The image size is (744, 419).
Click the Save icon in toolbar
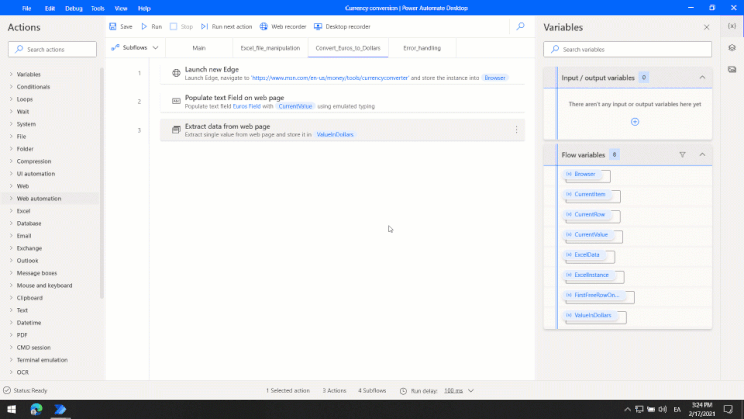pyautogui.click(x=112, y=27)
